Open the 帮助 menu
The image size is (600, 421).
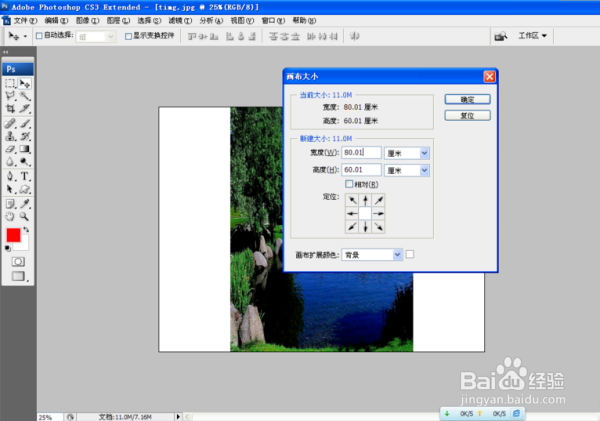pos(304,21)
